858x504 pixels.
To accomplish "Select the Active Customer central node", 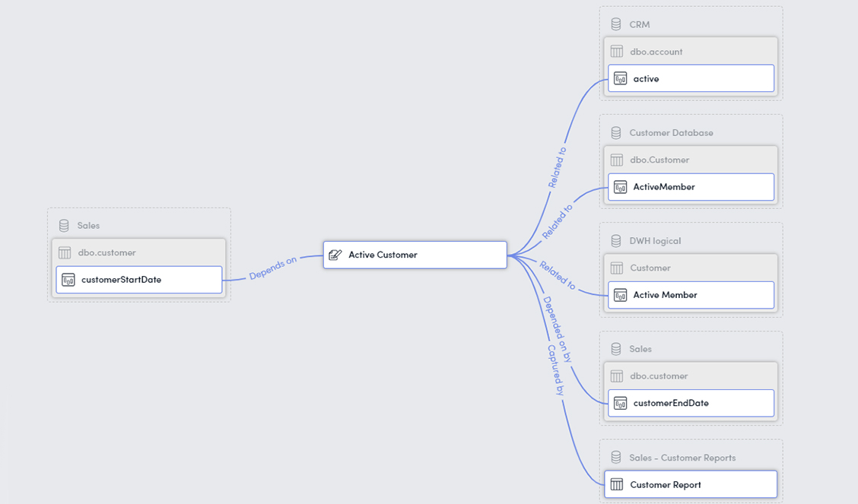I will (415, 255).
